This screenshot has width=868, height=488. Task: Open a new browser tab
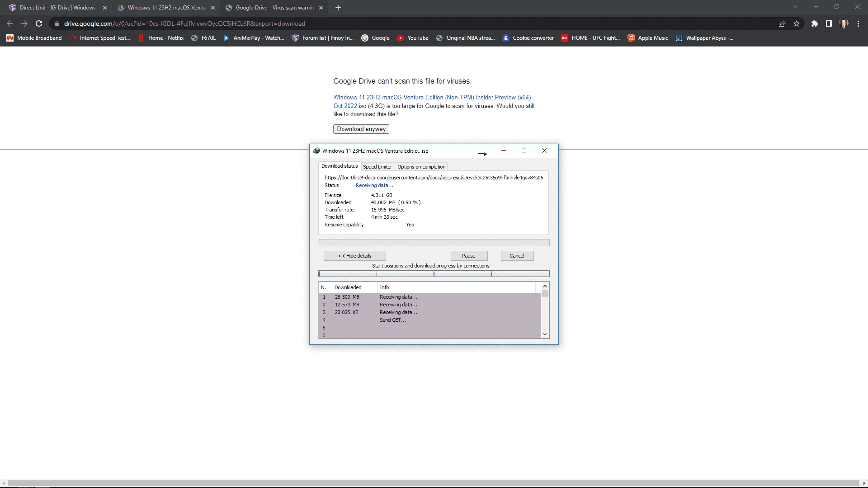pos(338,8)
